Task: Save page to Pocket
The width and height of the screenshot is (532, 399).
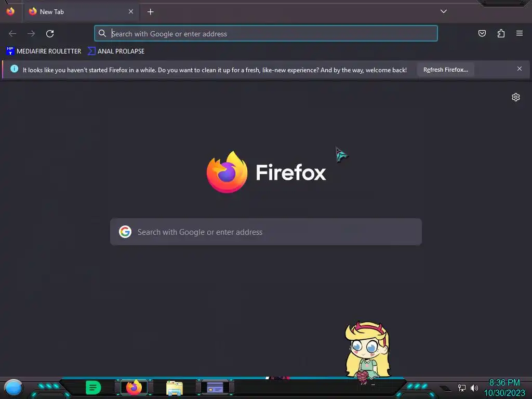Action: [x=482, y=33]
